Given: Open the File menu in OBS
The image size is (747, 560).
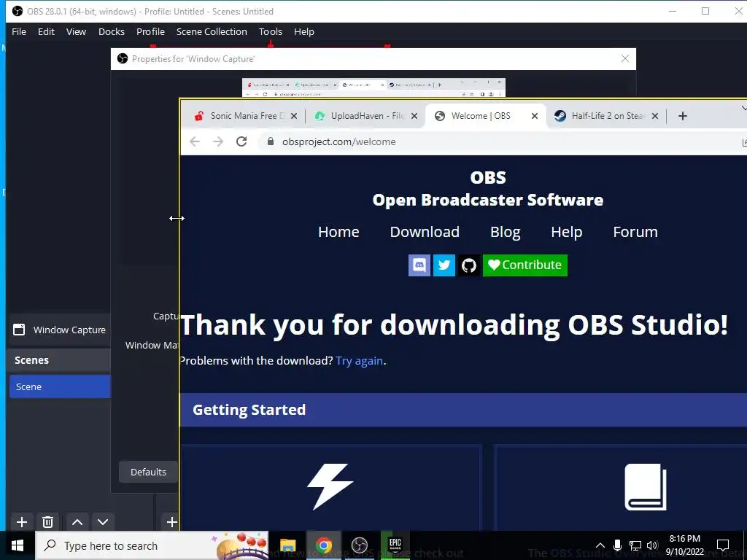Looking at the screenshot, I should pyautogui.click(x=19, y=32).
